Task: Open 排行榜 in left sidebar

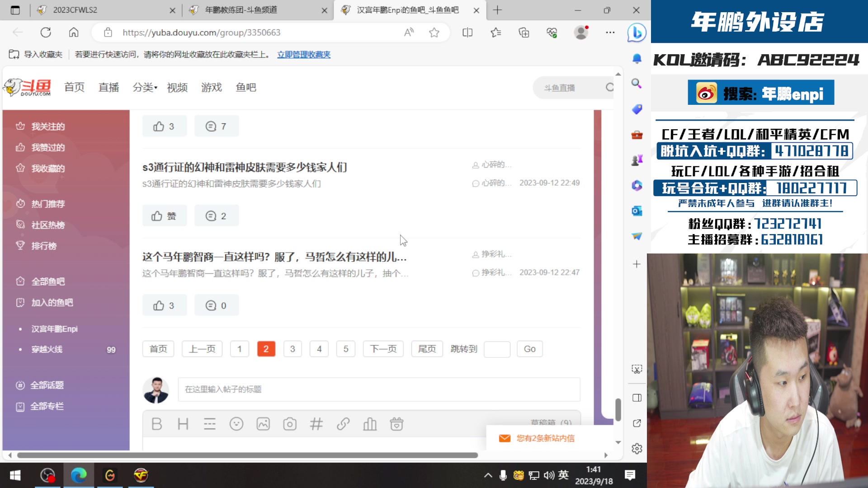Action: [x=36, y=246]
